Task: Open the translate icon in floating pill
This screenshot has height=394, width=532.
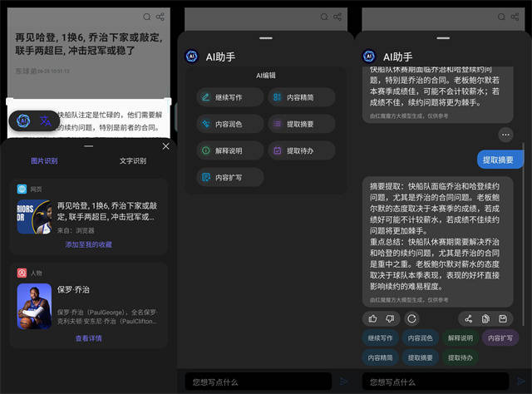Action: pos(46,121)
